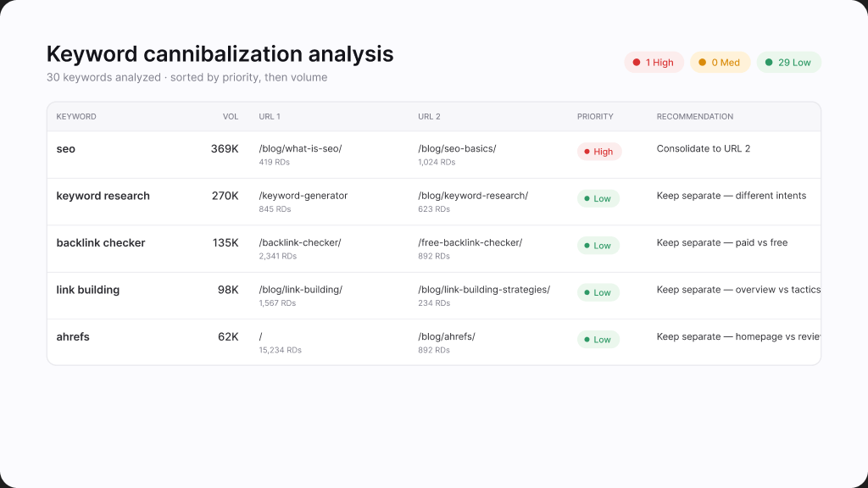The image size is (868, 488).
Task: Click '419 RDs' under what-is-seo URL
Action: point(275,163)
